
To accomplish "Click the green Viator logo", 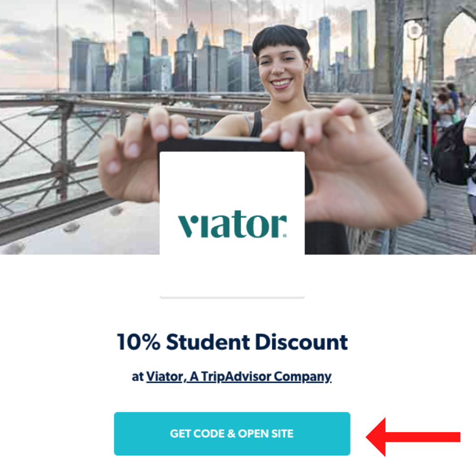I will (232, 224).
